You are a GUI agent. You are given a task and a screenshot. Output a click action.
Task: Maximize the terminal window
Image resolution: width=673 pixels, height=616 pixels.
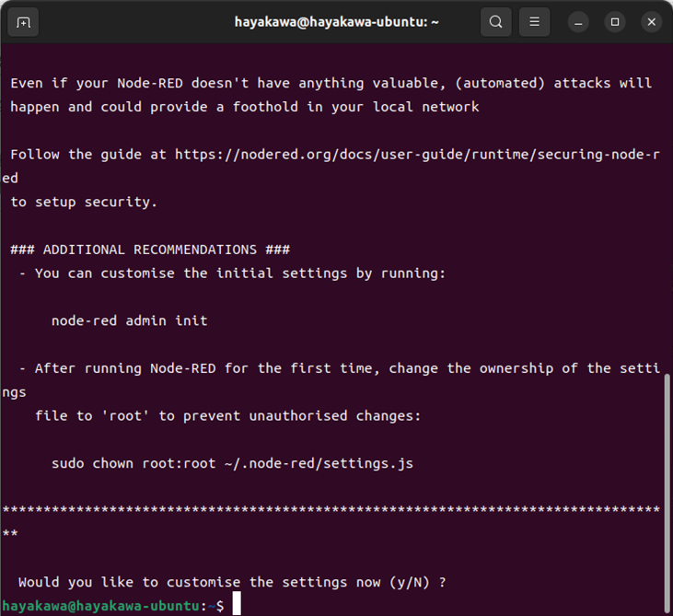pos(615,22)
